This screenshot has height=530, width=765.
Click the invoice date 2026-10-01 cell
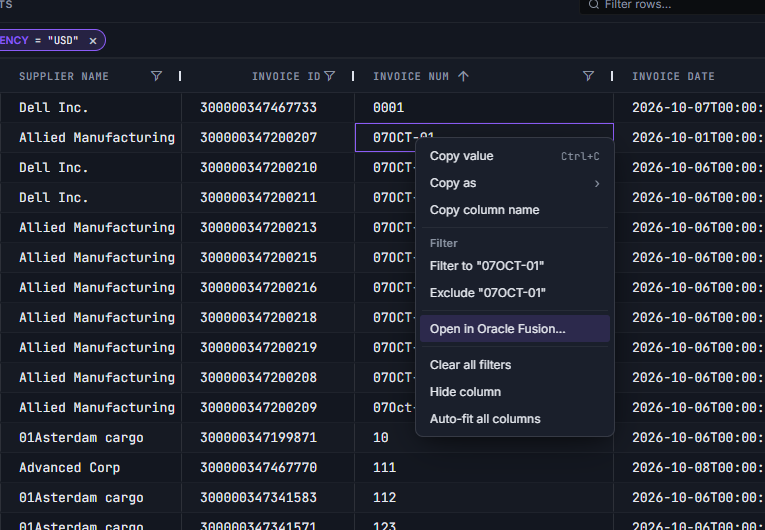pyautogui.click(x=689, y=138)
